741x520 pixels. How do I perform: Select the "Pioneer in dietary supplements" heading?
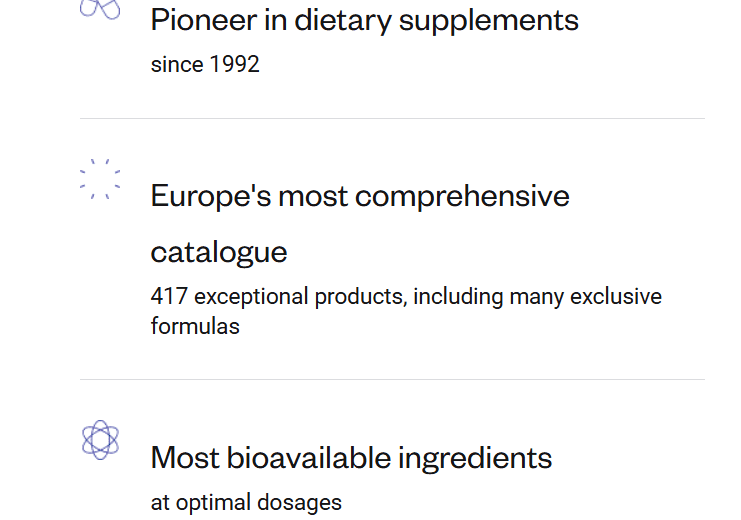(x=364, y=19)
